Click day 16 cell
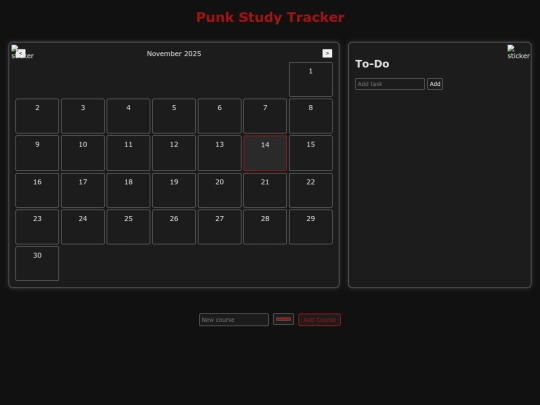The height and width of the screenshot is (405, 540). point(37,190)
